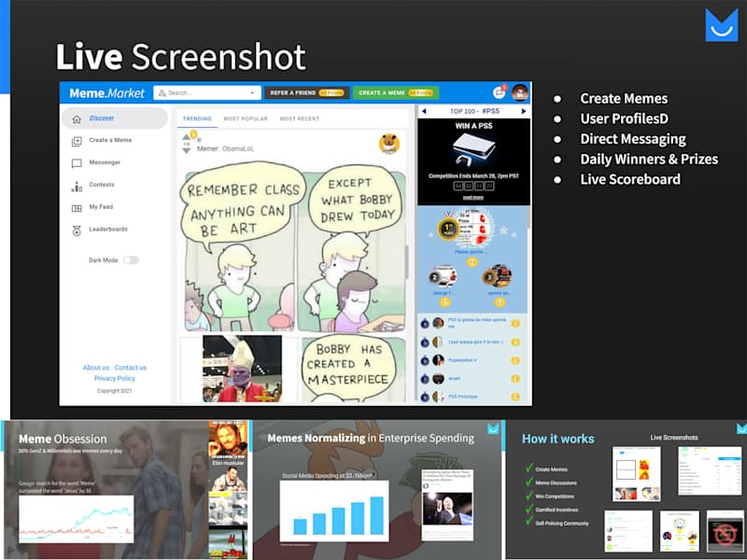The image size is (747, 560).
Task: Open the Leaderboards medal icon
Action: [x=77, y=231]
